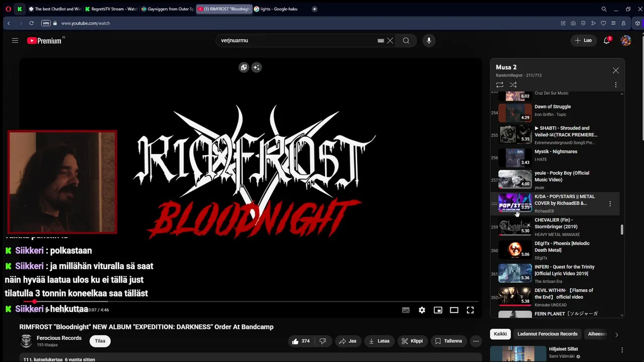
Task: Close the Musa 2 playlist panel
Action: (x=616, y=71)
